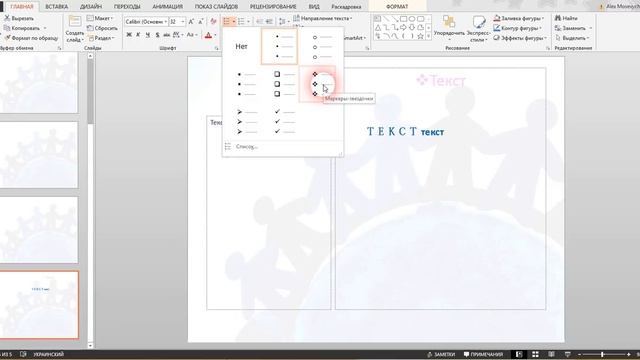The image size is (640, 360).
Task: Toggle numbered list button in ribbon
Action: tap(241, 21)
